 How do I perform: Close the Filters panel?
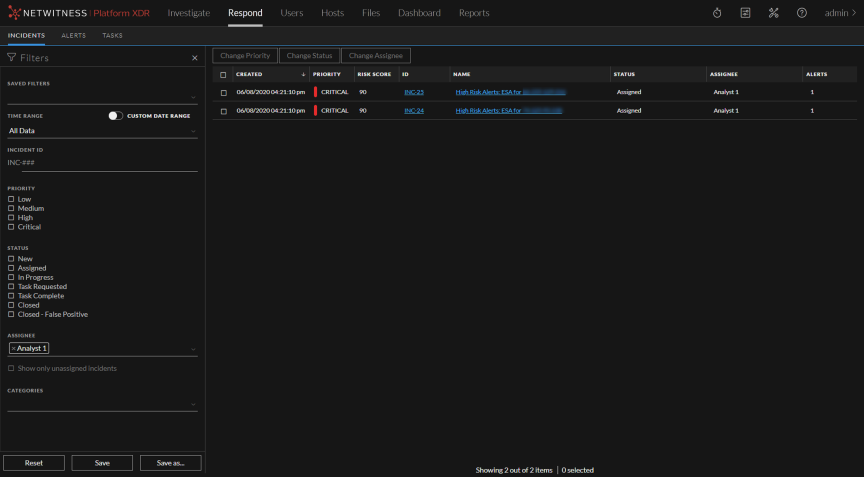[195, 58]
